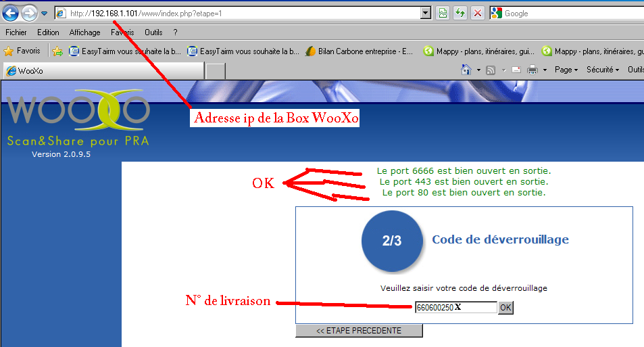This screenshot has width=644, height=347.
Task: Refresh the page with green arrows icon
Action: coord(460,13)
